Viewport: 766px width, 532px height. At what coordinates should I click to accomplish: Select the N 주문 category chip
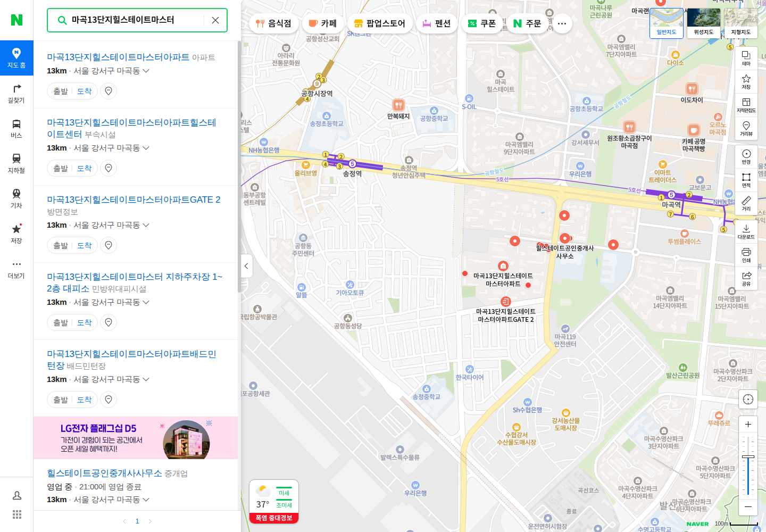point(527,23)
